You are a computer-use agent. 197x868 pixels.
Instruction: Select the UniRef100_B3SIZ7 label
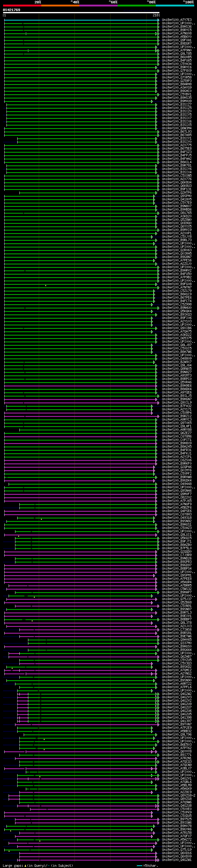(177, 104)
